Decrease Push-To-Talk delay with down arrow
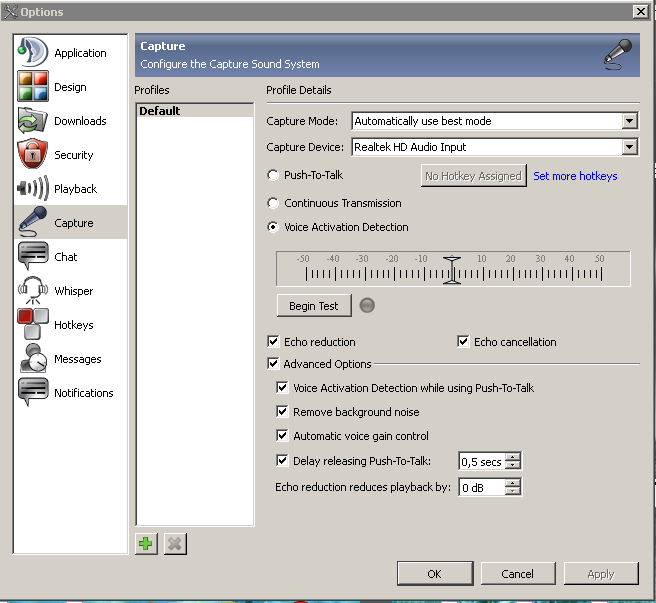 tap(512, 465)
